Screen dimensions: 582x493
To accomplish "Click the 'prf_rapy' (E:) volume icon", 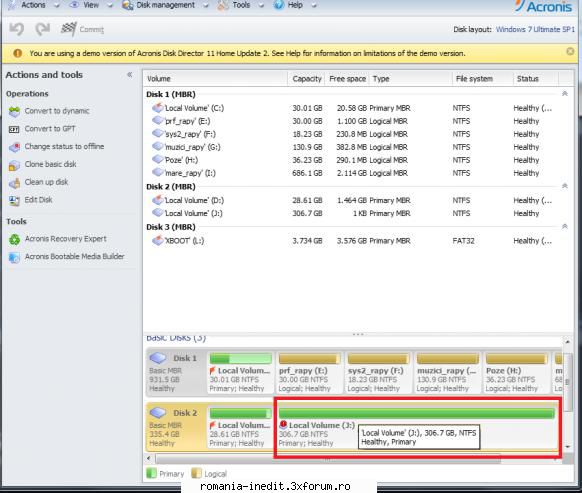I will (158, 120).
